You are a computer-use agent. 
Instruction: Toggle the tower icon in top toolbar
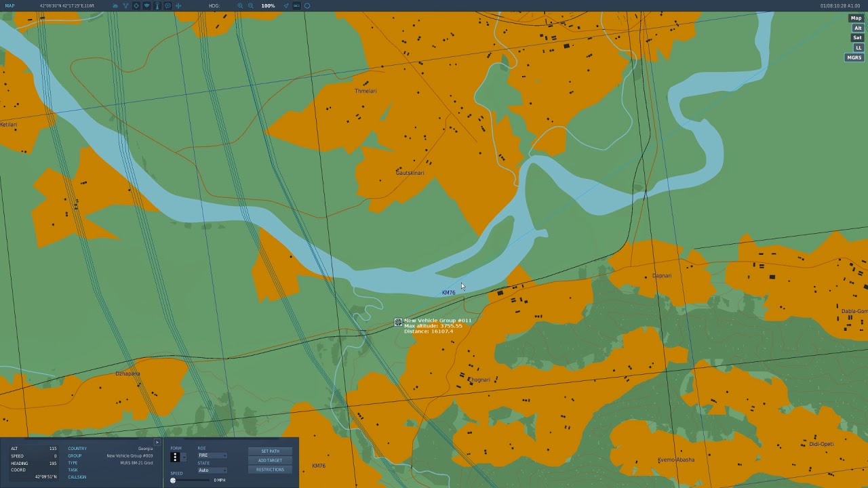[x=157, y=5]
